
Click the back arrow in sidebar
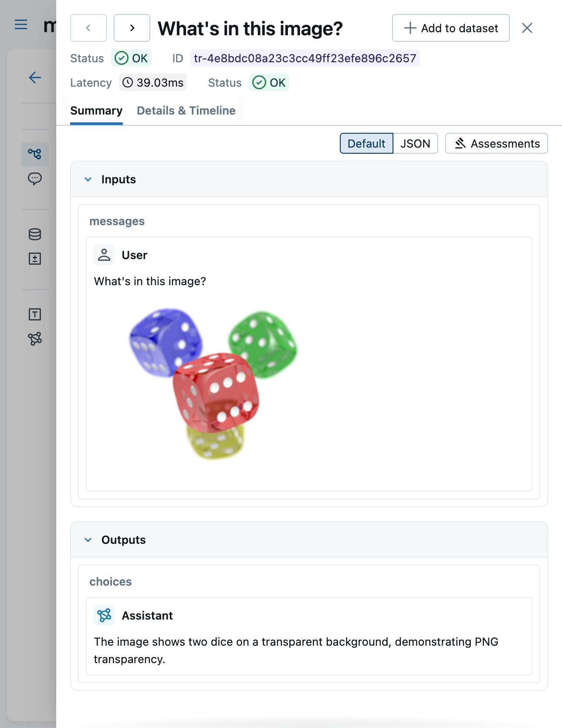[x=35, y=78]
